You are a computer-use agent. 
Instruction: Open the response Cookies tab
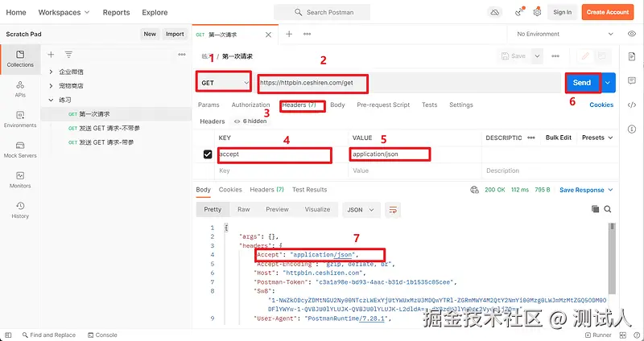tap(230, 190)
